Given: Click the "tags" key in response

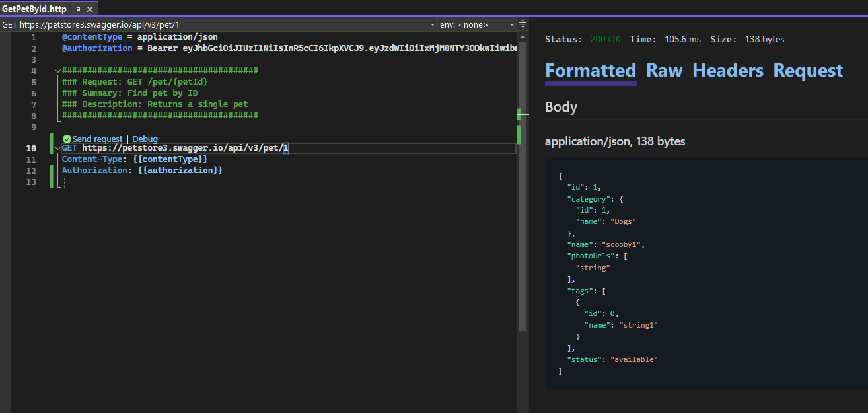Looking at the screenshot, I should point(579,291).
